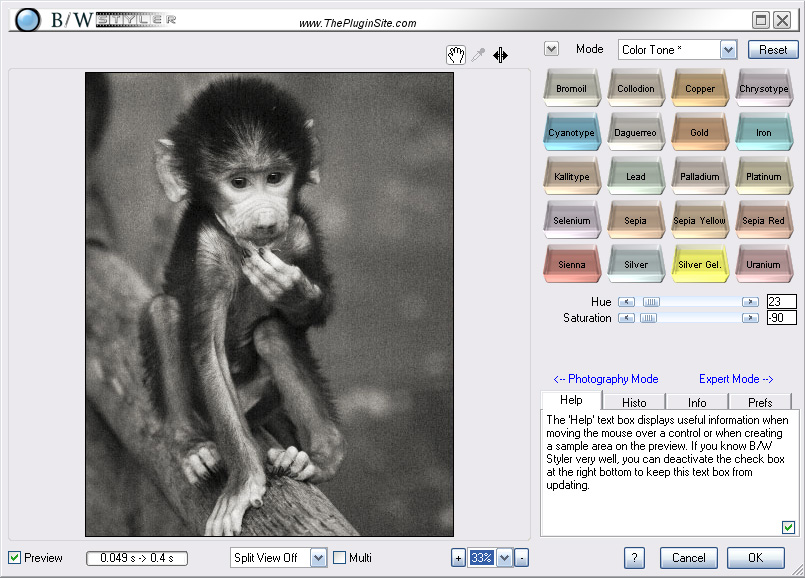This screenshot has width=805, height=578.
Task: Switch to the Help tab
Action: [x=571, y=400]
